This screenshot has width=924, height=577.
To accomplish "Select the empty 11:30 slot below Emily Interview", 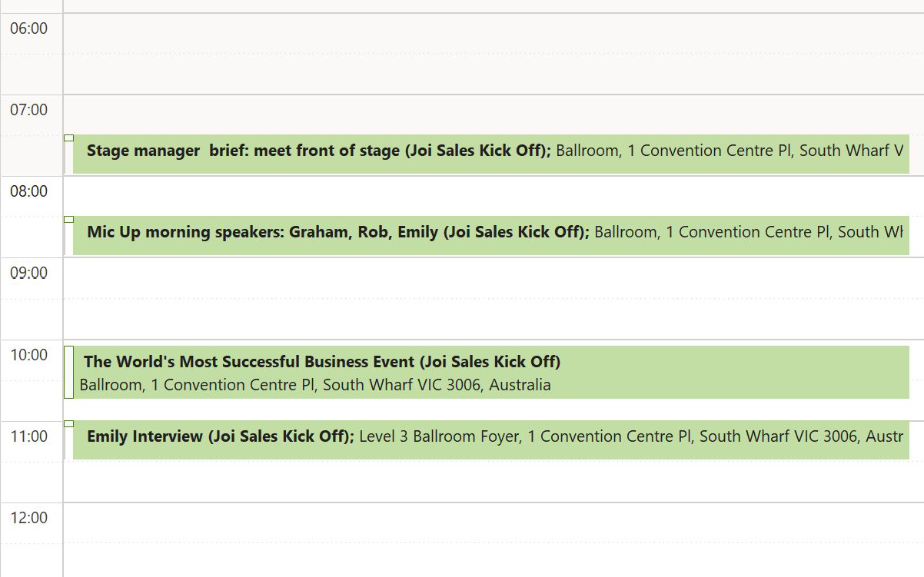I will coord(492,482).
